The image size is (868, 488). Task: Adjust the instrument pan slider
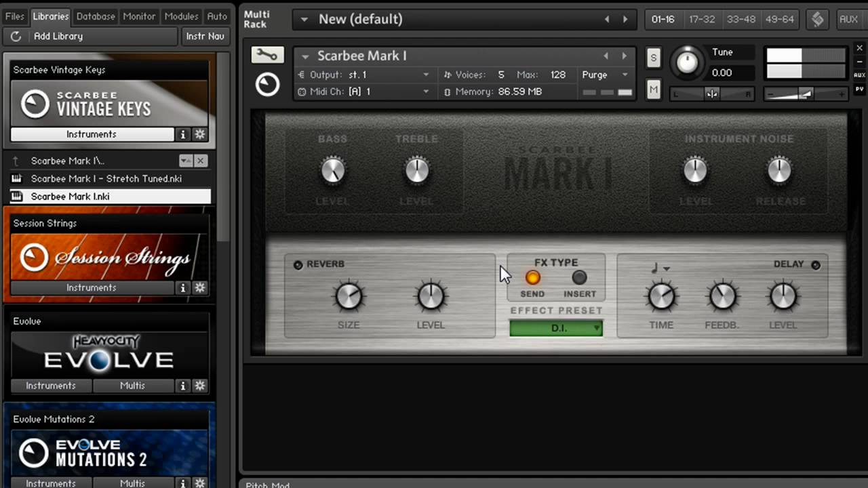point(712,94)
